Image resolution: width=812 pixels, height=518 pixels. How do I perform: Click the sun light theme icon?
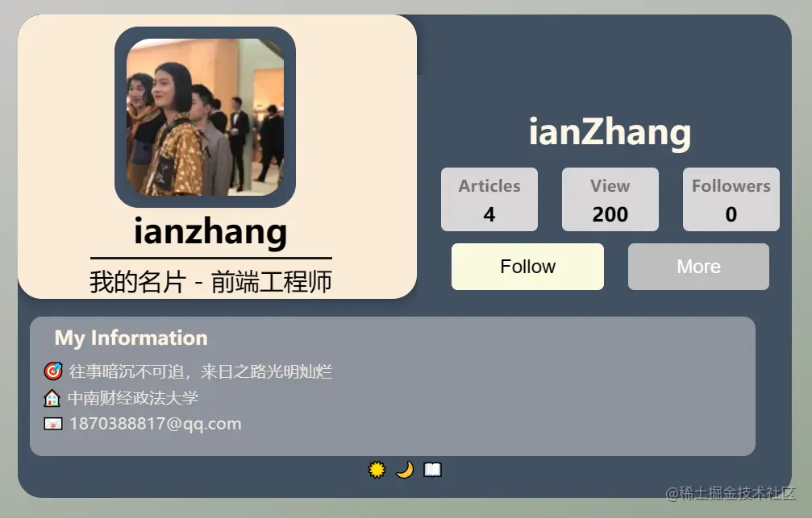pyautogui.click(x=377, y=470)
